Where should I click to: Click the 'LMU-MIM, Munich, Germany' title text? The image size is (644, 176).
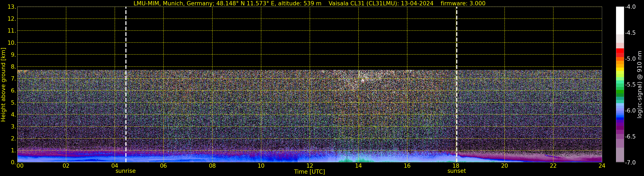169,3
